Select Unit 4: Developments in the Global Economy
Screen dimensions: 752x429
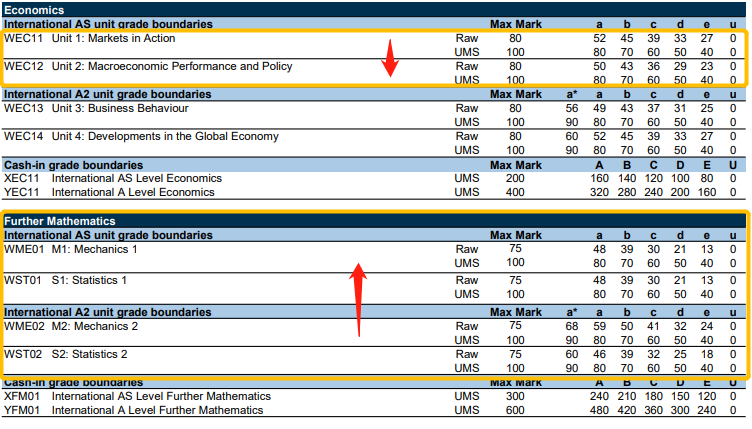point(165,136)
